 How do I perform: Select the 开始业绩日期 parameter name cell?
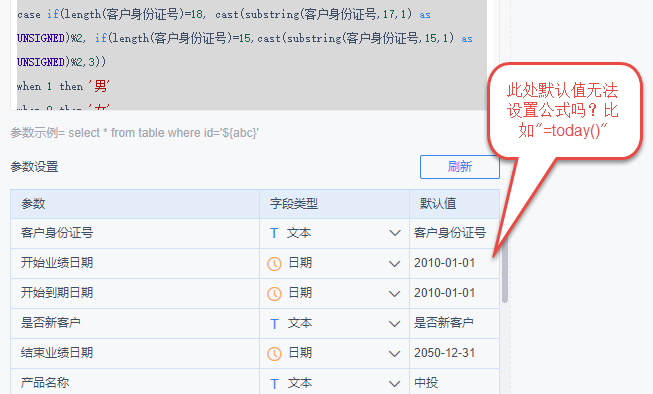tap(135, 263)
